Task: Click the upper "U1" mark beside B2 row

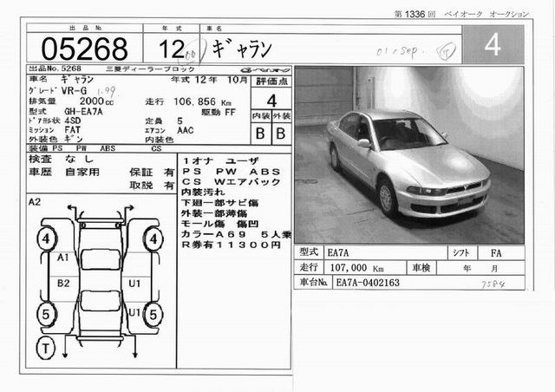Action: click(134, 284)
